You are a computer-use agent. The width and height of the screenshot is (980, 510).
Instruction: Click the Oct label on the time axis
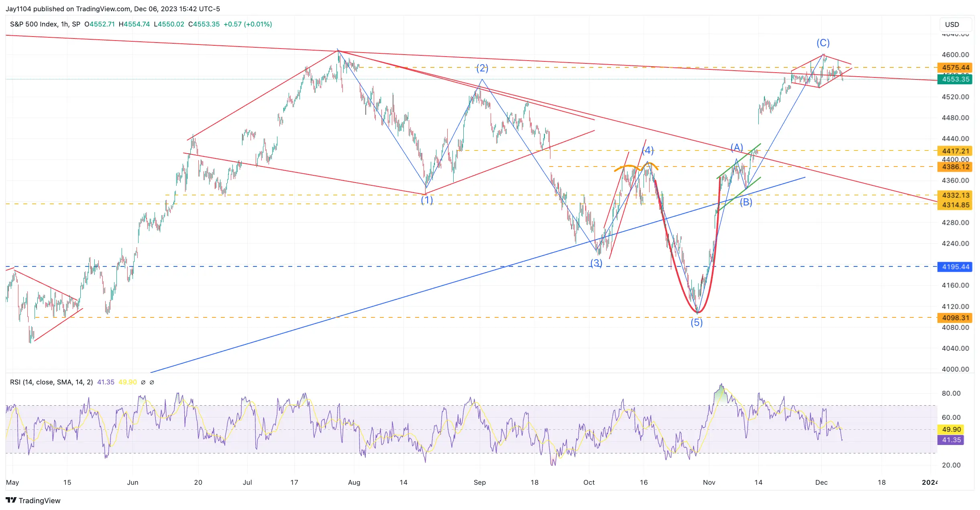pos(589,482)
